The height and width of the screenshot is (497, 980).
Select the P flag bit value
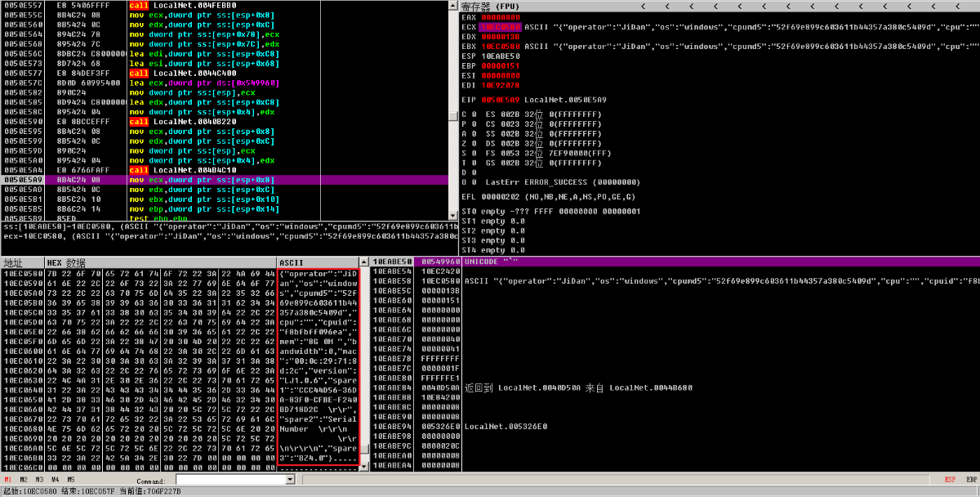(474, 124)
